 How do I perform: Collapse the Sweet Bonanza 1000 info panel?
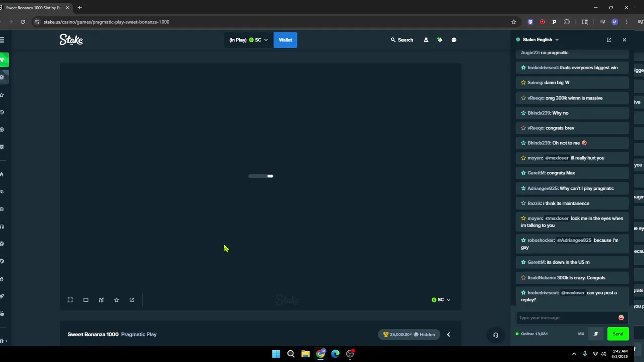[x=448, y=334]
